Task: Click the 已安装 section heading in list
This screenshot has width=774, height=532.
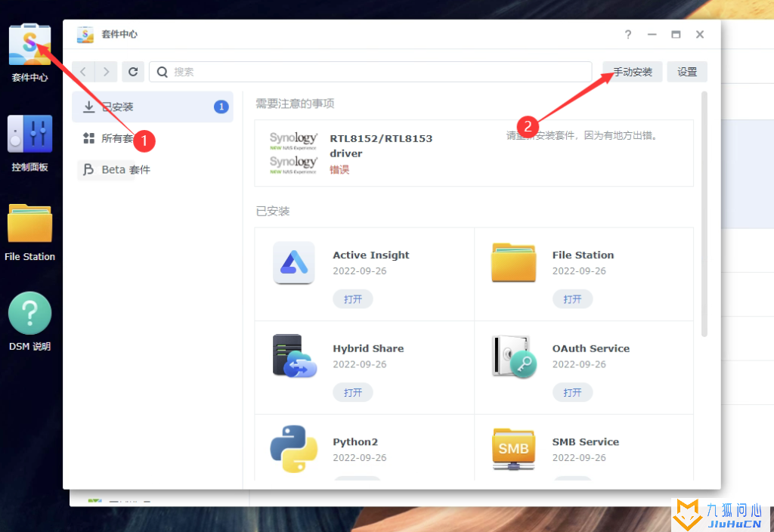Action: click(272, 212)
